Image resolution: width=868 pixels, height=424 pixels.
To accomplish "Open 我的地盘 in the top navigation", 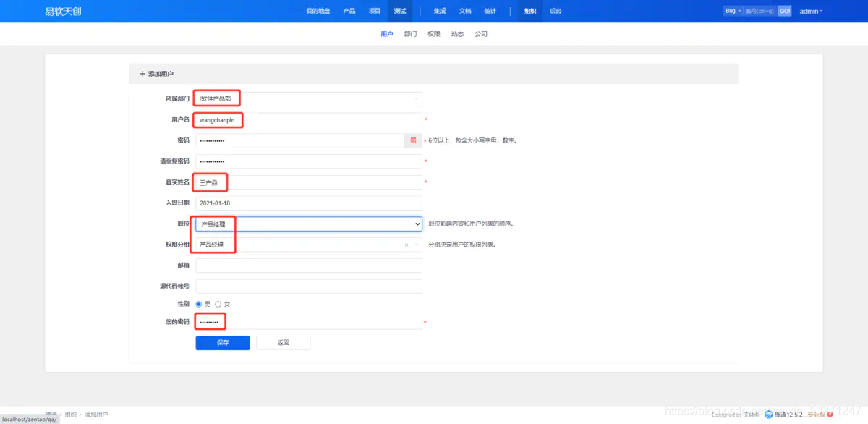I will click(x=318, y=11).
